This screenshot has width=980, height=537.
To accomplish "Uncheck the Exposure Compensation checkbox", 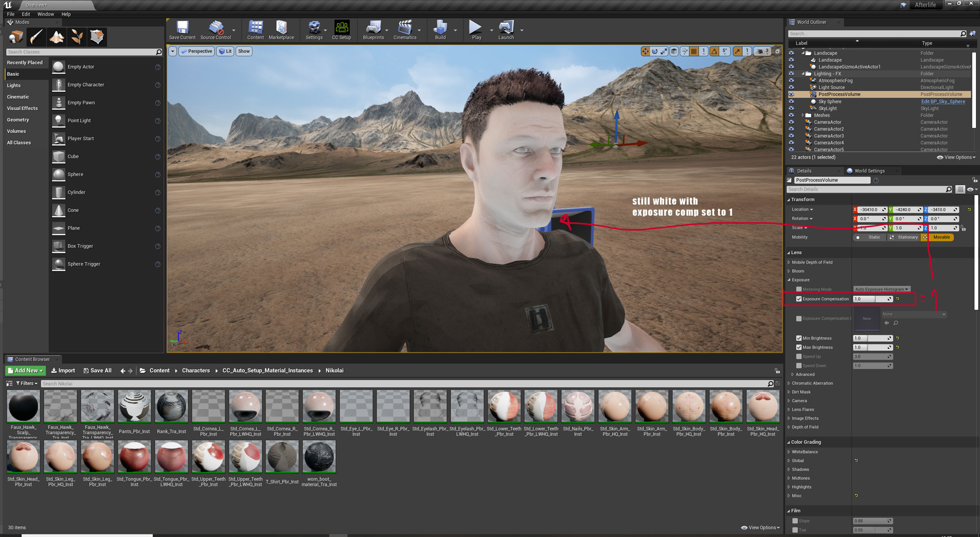I will (x=799, y=299).
